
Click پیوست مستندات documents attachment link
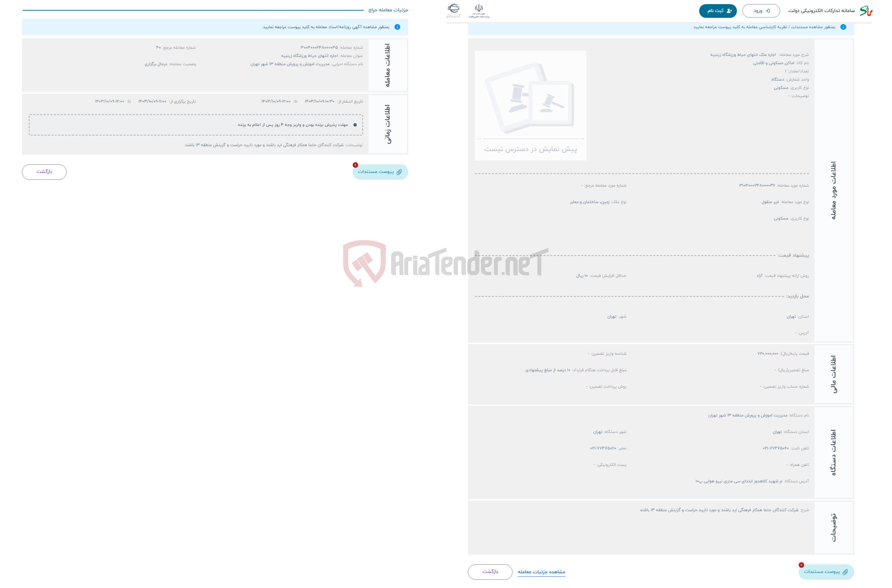380,171
